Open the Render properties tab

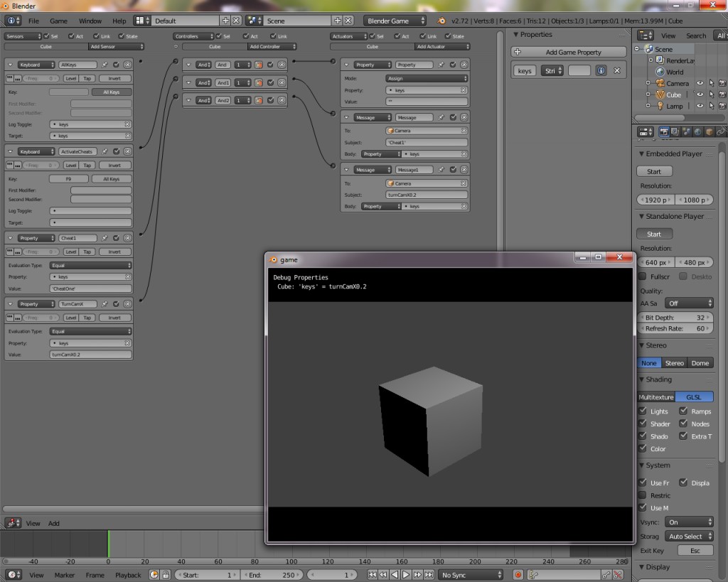tap(664, 131)
